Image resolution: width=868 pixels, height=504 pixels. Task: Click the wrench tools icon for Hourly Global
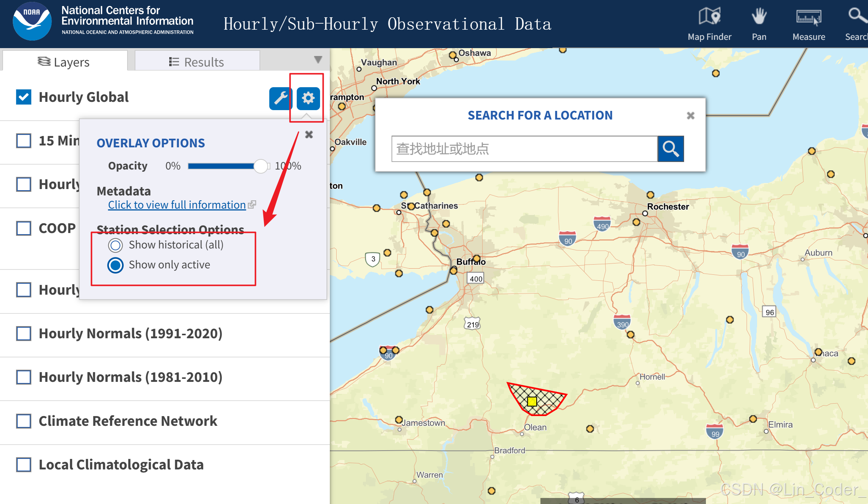281,98
